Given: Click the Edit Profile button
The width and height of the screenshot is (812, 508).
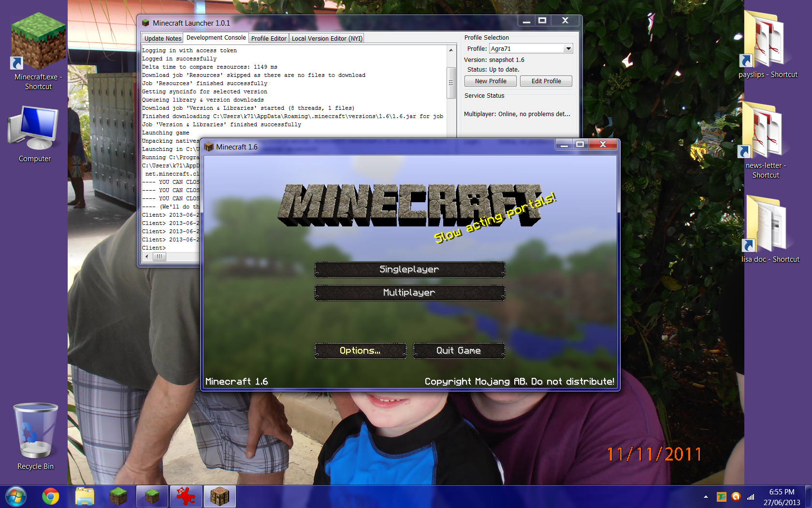Looking at the screenshot, I should [546, 81].
